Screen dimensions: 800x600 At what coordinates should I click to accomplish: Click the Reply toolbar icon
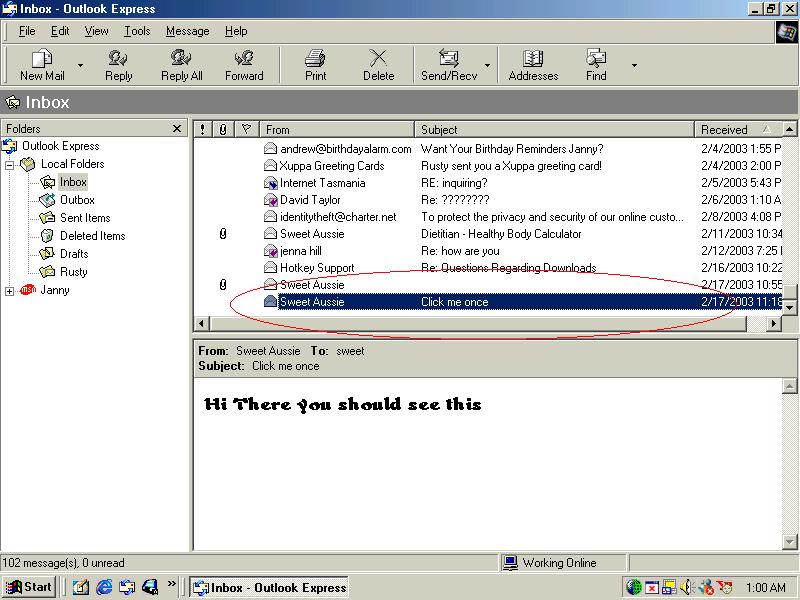point(118,59)
